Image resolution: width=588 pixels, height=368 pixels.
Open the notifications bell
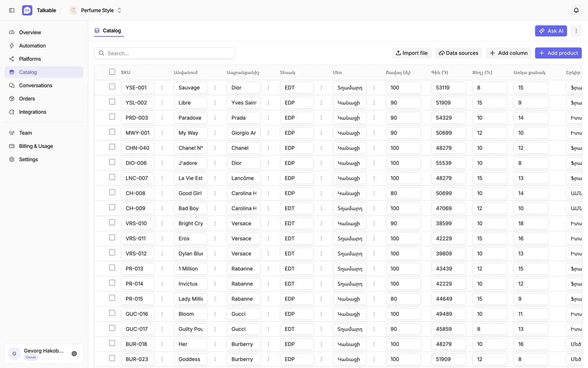click(576, 10)
